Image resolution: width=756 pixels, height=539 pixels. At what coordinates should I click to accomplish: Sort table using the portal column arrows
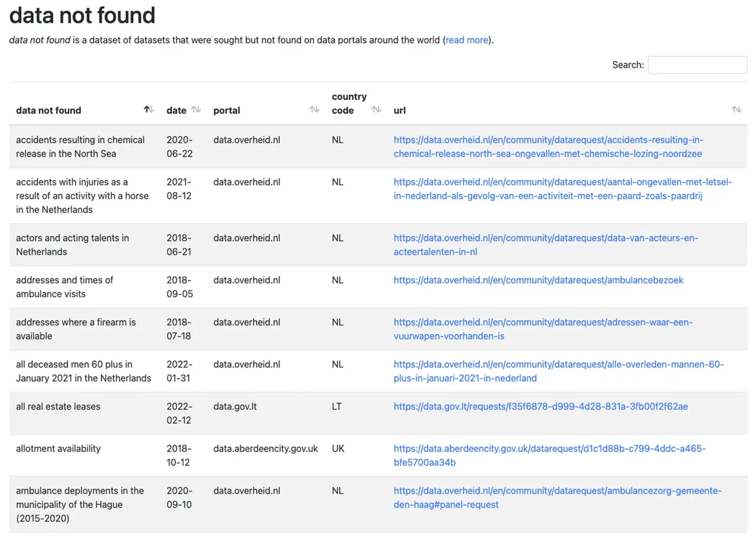click(314, 109)
